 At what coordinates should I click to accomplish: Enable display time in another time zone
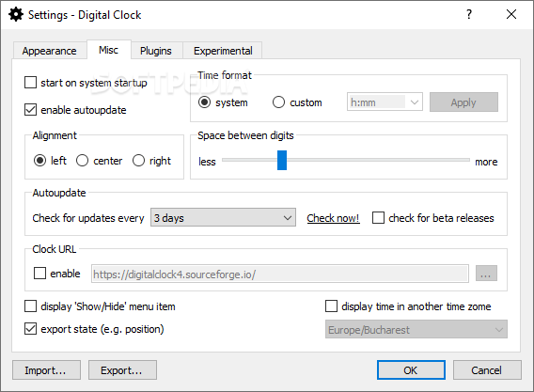(331, 306)
